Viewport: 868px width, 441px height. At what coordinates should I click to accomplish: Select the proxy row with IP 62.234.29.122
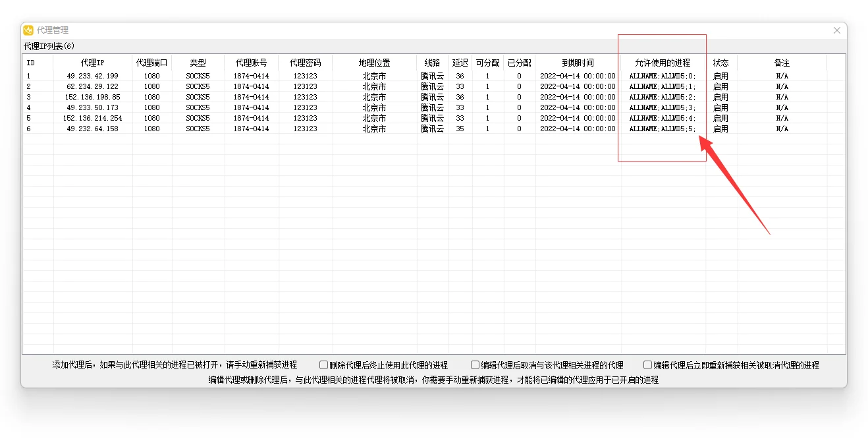coord(92,86)
